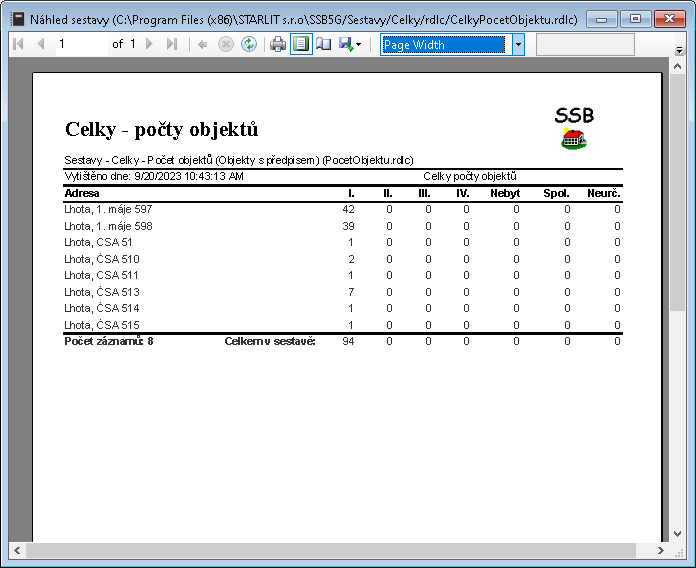
Task: Click the vertical scrollbar down arrow
Action: click(x=677, y=535)
